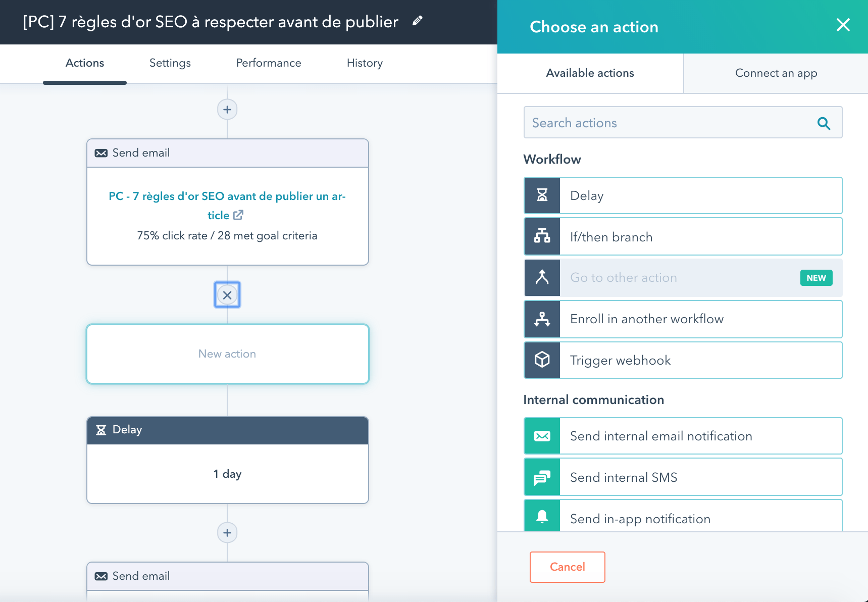Screen dimensions: 868x602
Task: Close the Choose an action panel
Action: point(843,25)
